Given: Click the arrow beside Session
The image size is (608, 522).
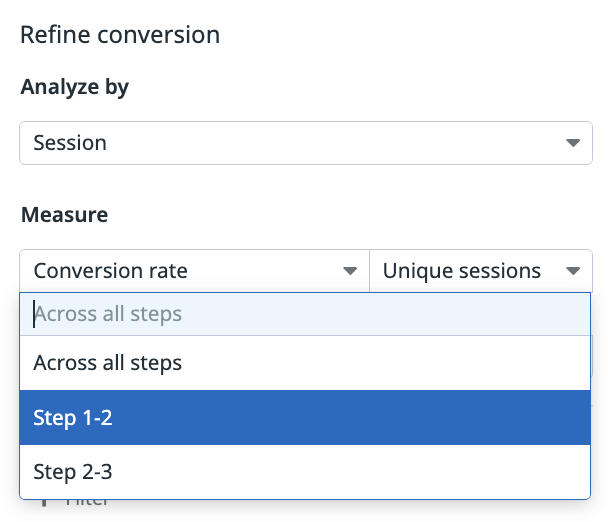Looking at the screenshot, I should click(573, 143).
